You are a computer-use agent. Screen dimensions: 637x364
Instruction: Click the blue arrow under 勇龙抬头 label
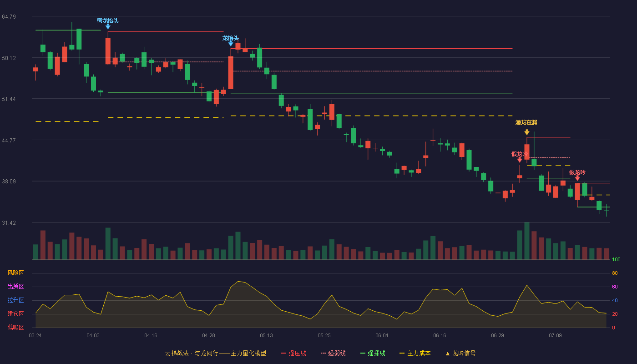point(108,26)
